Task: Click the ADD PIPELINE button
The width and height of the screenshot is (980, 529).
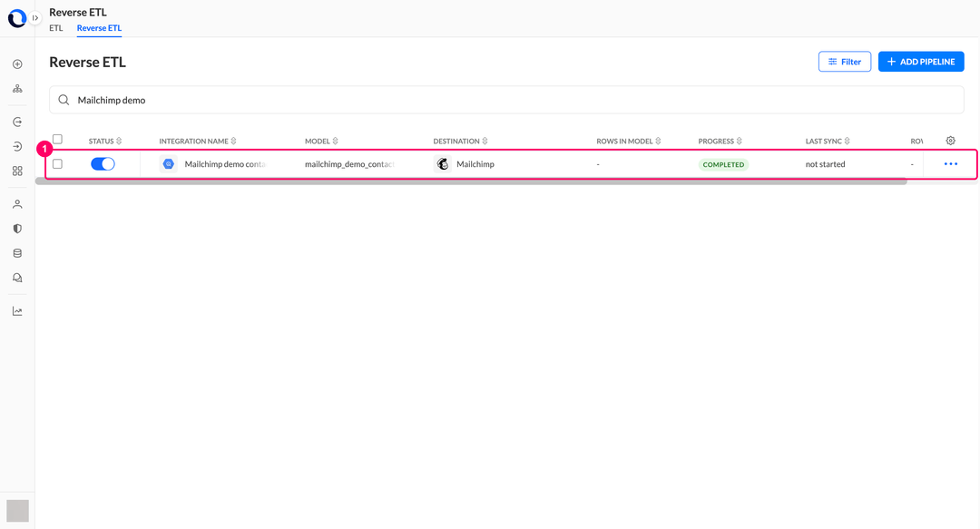Action: coord(921,62)
